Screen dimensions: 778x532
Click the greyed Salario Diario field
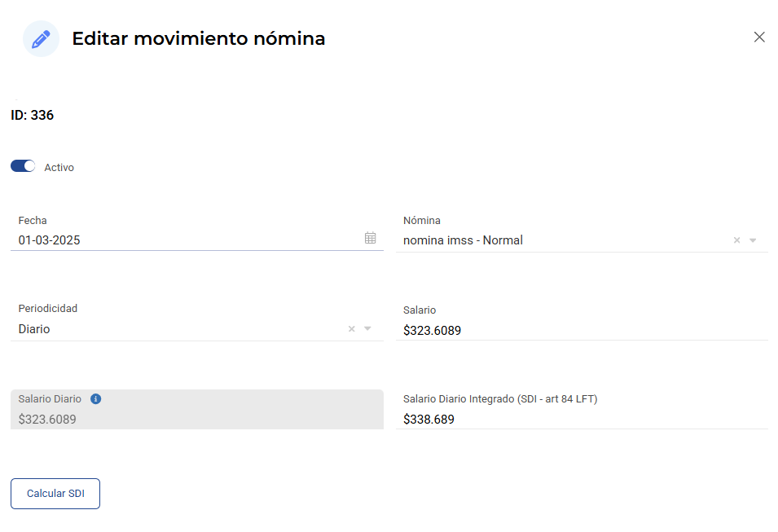pos(197,410)
